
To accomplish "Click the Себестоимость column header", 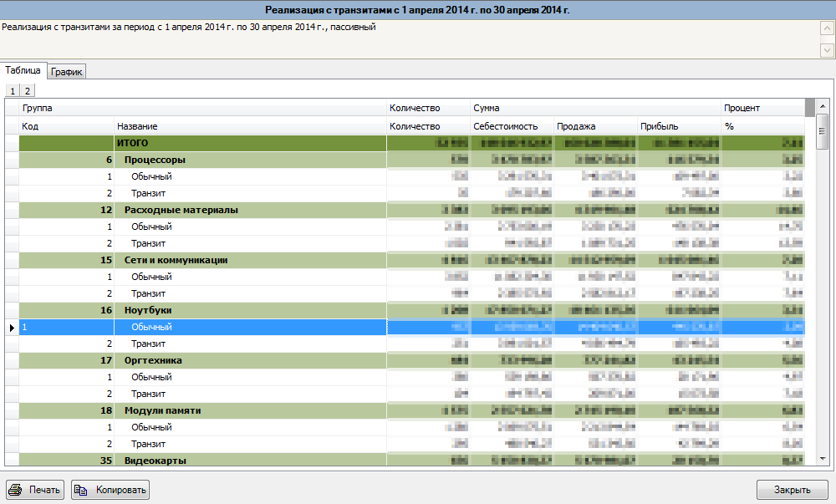I will point(512,126).
